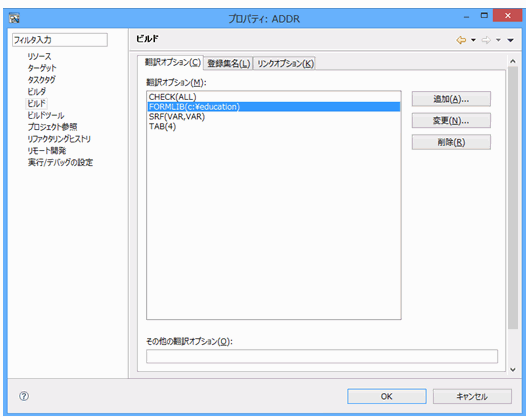
Task: Click the 変更(N)... button
Action: pyautogui.click(x=451, y=120)
